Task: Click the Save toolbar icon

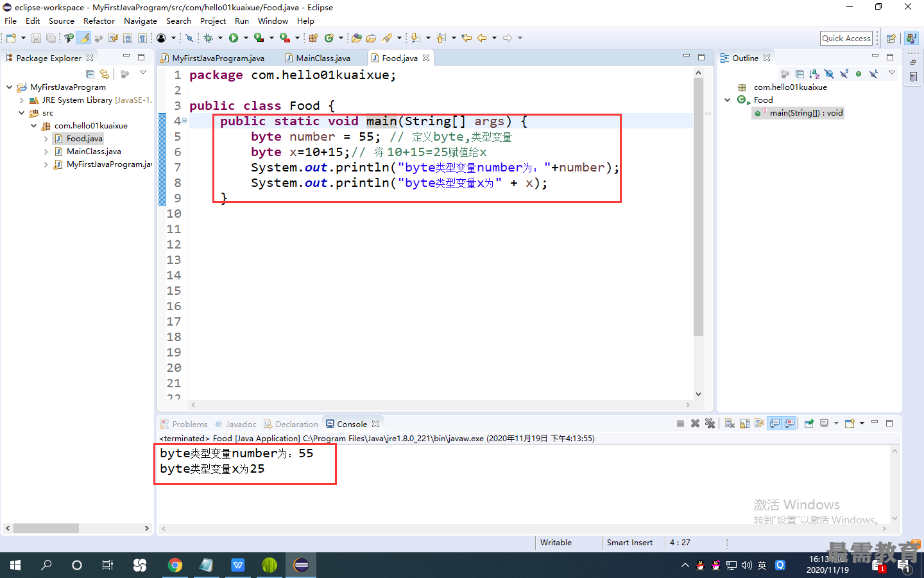Action: click(x=36, y=38)
